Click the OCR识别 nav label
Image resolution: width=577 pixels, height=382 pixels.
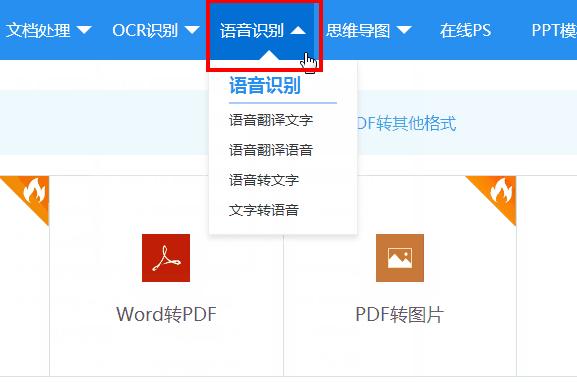145,30
